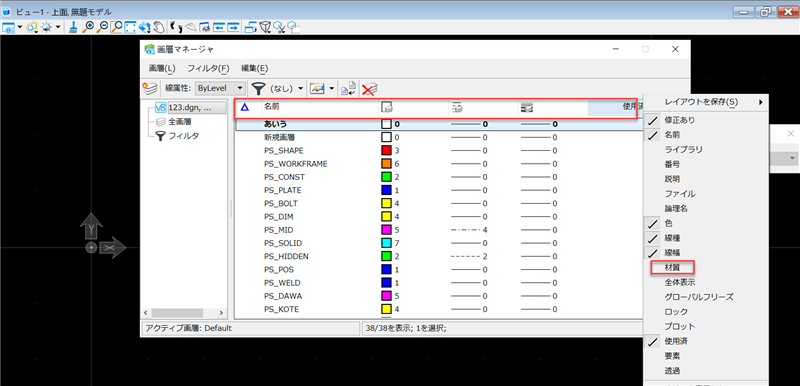Uncheck 色 column in the context menu

coord(668,223)
